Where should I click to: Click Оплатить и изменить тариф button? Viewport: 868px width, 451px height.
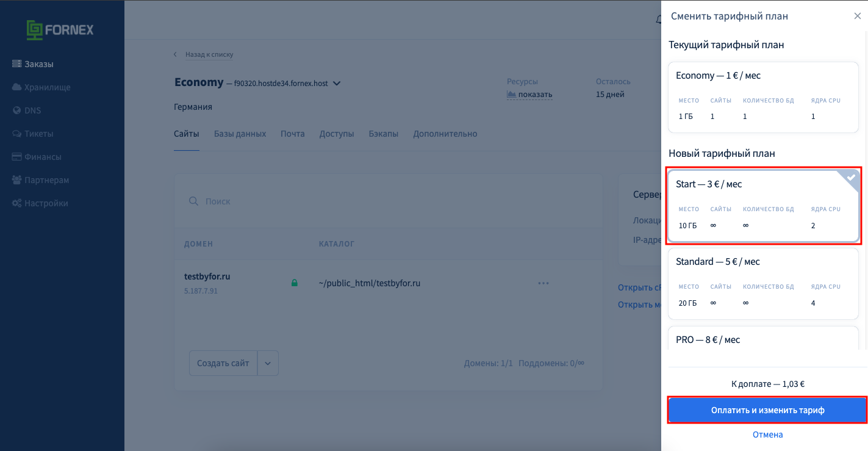click(x=767, y=410)
